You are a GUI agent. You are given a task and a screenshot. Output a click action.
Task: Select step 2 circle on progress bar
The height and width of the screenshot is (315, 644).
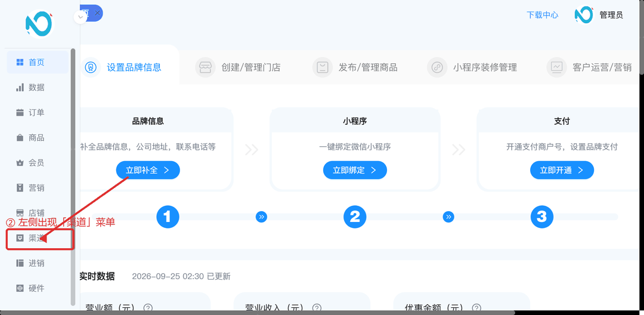point(355,217)
